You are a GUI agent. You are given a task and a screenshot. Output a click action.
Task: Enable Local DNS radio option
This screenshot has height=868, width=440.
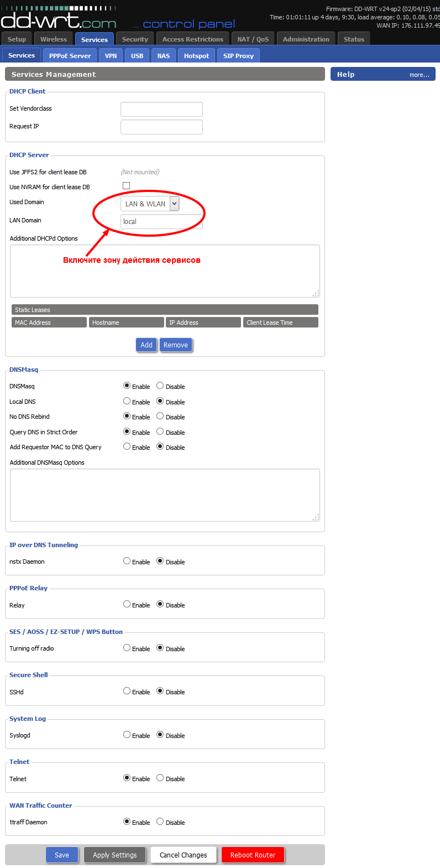[x=127, y=401]
